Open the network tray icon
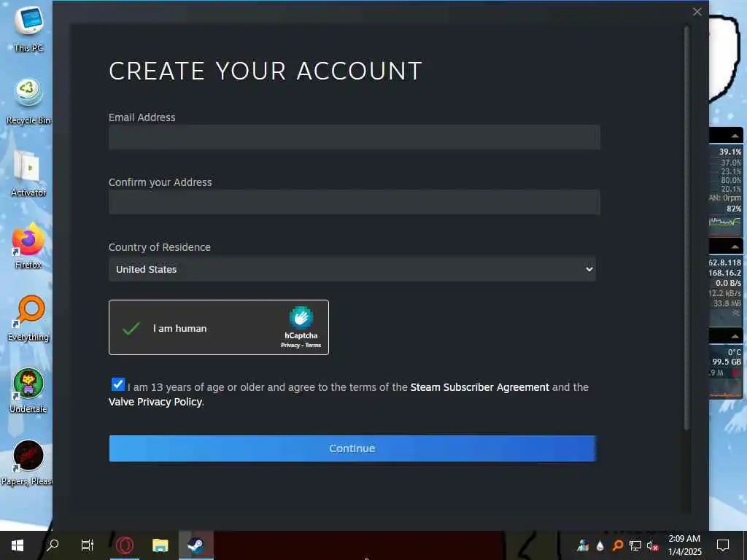The width and height of the screenshot is (747, 560). point(635,545)
